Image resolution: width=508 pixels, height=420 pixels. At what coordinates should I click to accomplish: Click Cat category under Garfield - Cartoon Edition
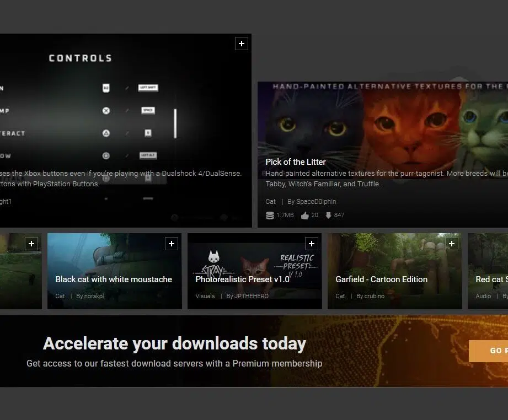(340, 296)
